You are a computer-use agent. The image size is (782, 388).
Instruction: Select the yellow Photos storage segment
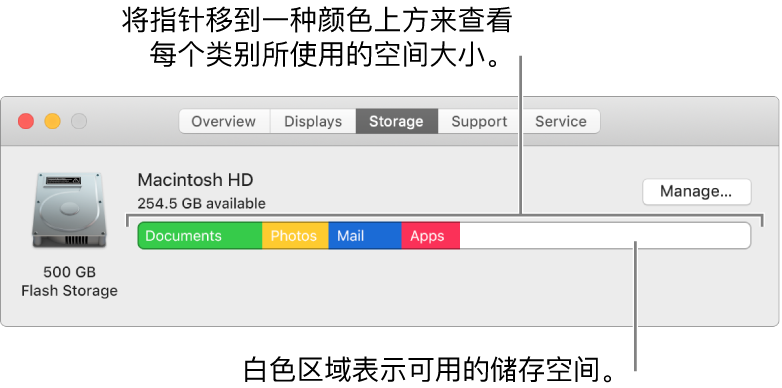click(295, 235)
